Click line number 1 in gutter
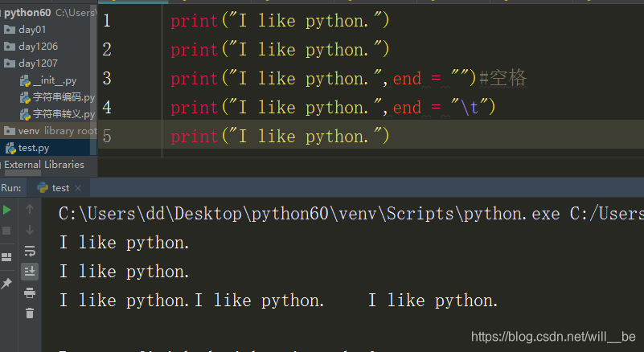The height and width of the screenshot is (352, 644). click(x=107, y=21)
